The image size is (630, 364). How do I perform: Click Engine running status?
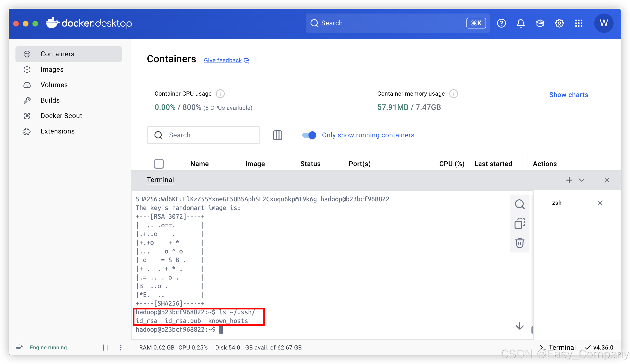coord(48,348)
